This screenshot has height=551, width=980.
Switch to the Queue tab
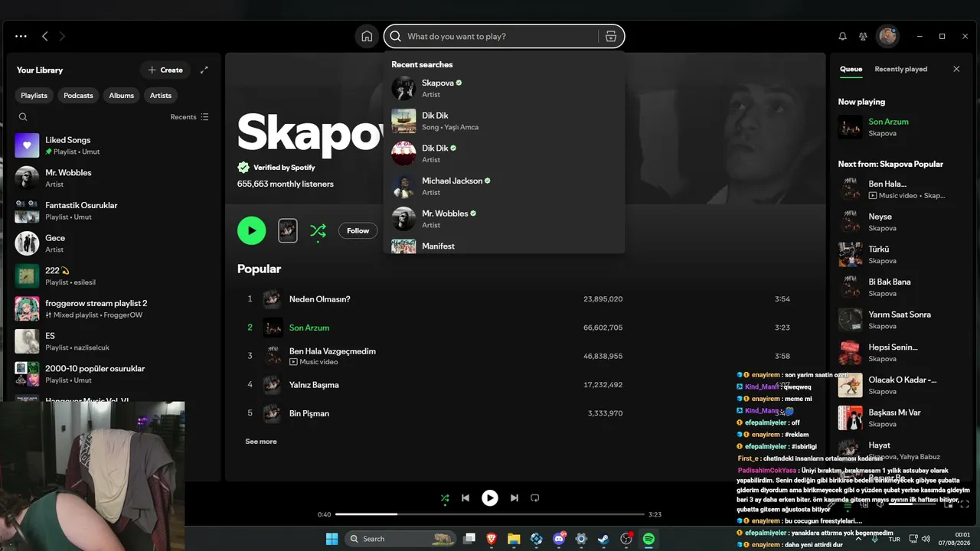click(851, 69)
